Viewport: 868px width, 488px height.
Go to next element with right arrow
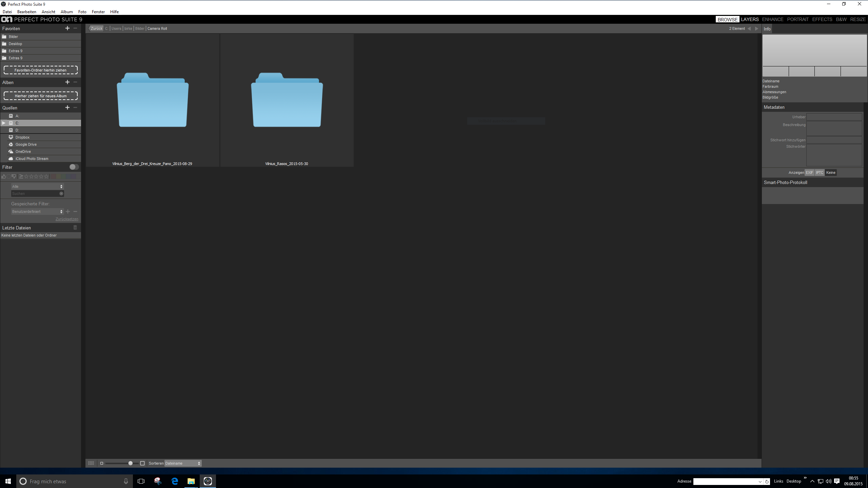[x=756, y=29]
